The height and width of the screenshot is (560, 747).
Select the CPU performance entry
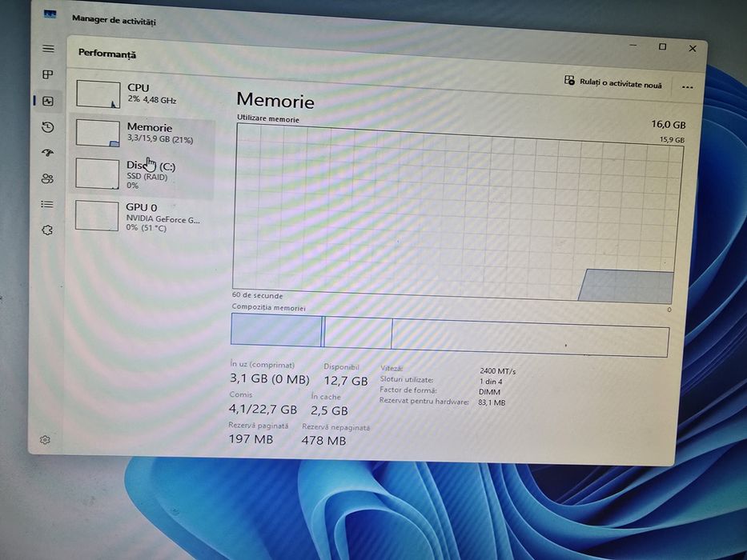click(143, 94)
